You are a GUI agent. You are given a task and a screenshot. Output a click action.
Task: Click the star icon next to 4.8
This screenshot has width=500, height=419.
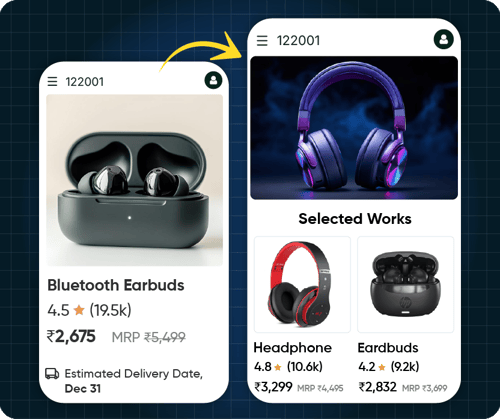pos(278,367)
